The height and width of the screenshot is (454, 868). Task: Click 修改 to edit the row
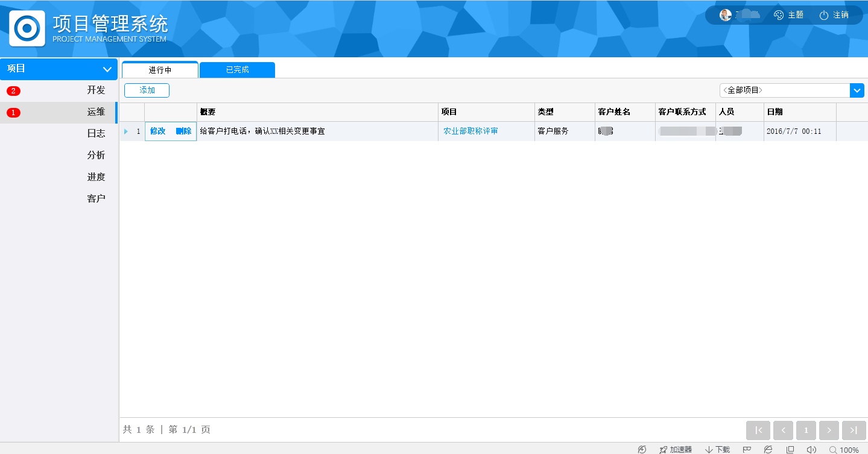click(x=157, y=131)
